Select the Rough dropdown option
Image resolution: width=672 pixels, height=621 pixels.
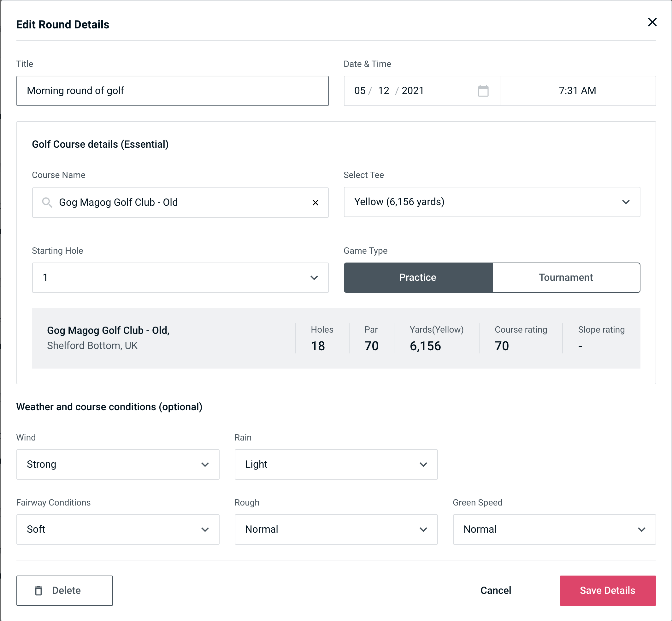(x=336, y=529)
